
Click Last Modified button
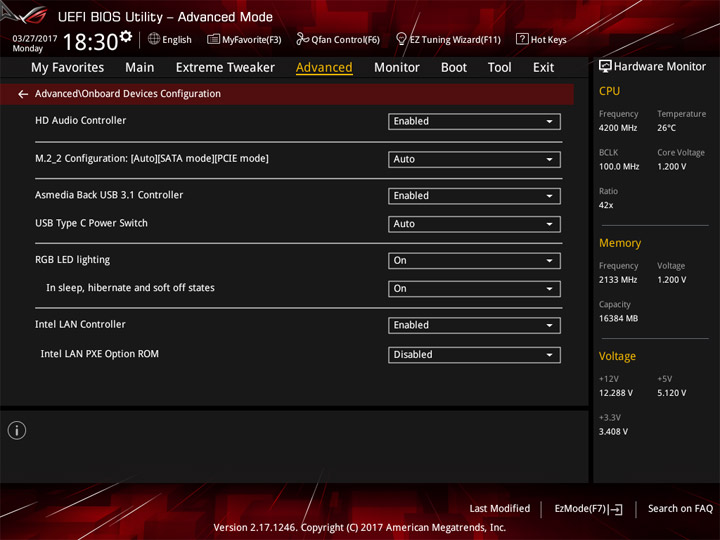coord(500,509)
